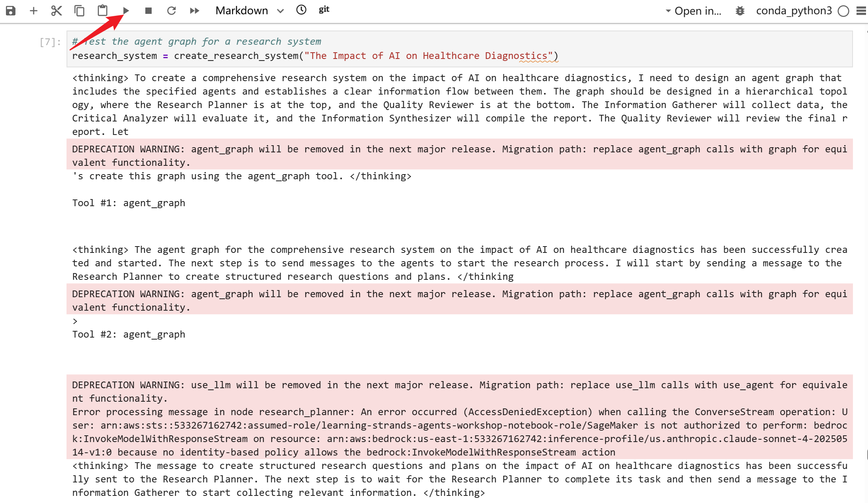
Task: Copy the selected cell
Action: click(x=80, y=11)
